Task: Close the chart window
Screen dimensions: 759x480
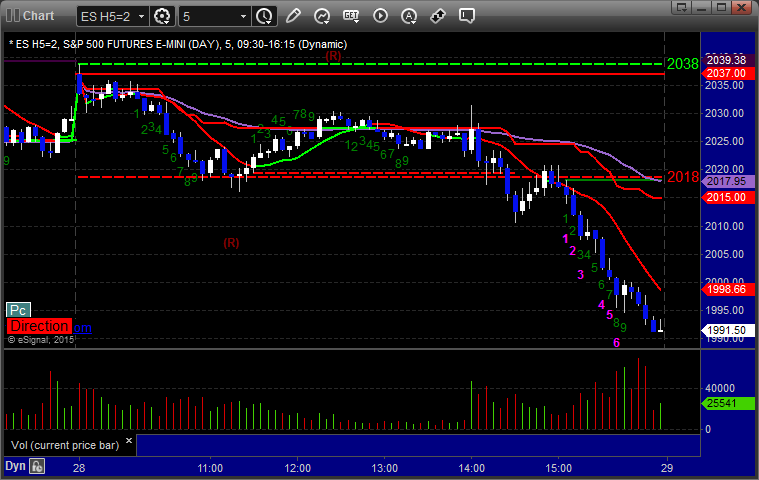Action: [x=741, y=7]
